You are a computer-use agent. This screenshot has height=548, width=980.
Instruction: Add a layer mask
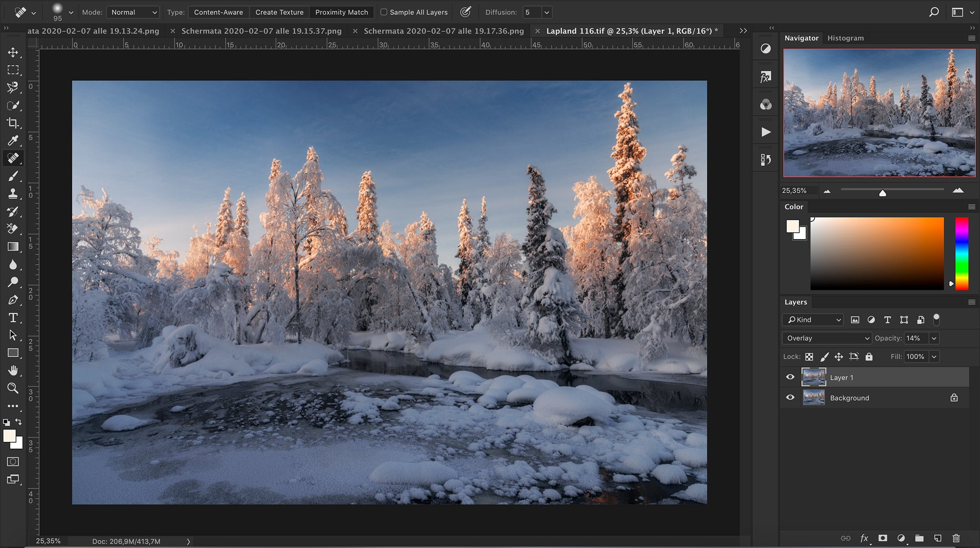point(882,538)
